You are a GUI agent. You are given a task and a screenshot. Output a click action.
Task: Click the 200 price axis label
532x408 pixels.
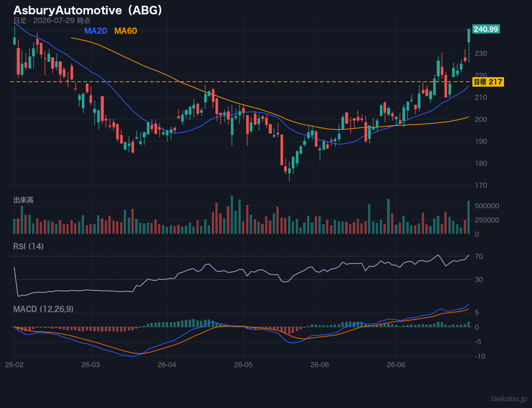(481, 120)
